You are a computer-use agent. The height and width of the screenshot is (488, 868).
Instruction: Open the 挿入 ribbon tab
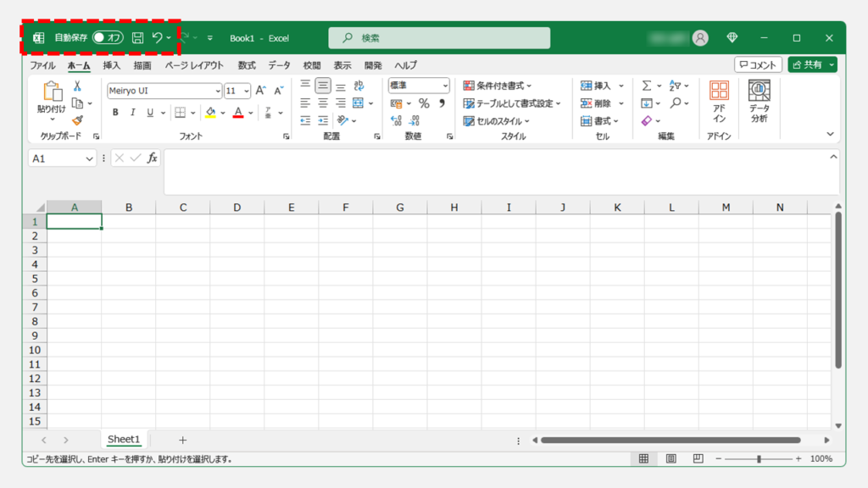pos(112,65)
